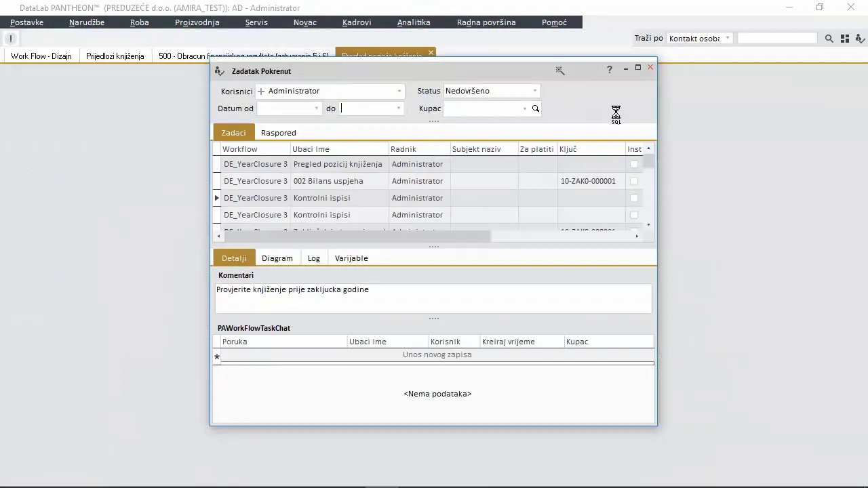Viewport: 868px width, 488px height.
Task: Click tasks grid vertical scroll down arrow
Action: (x=648, y=225)
